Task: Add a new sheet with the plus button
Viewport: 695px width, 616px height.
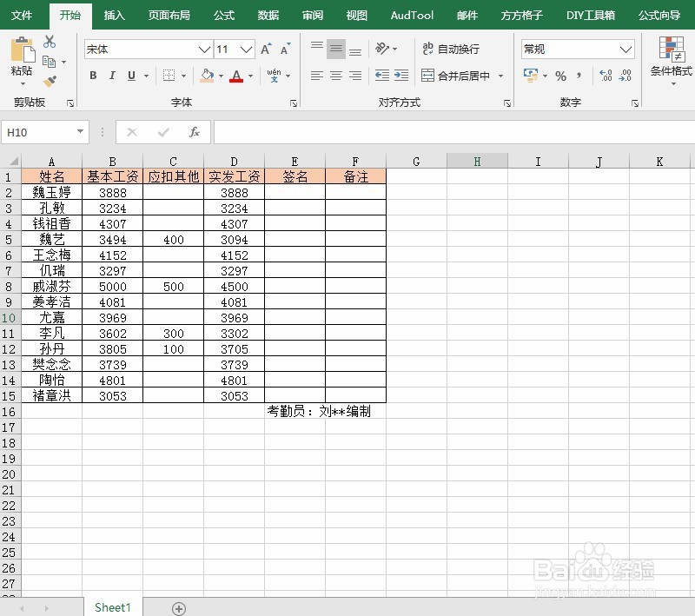Action: click(x=179, y=608)
